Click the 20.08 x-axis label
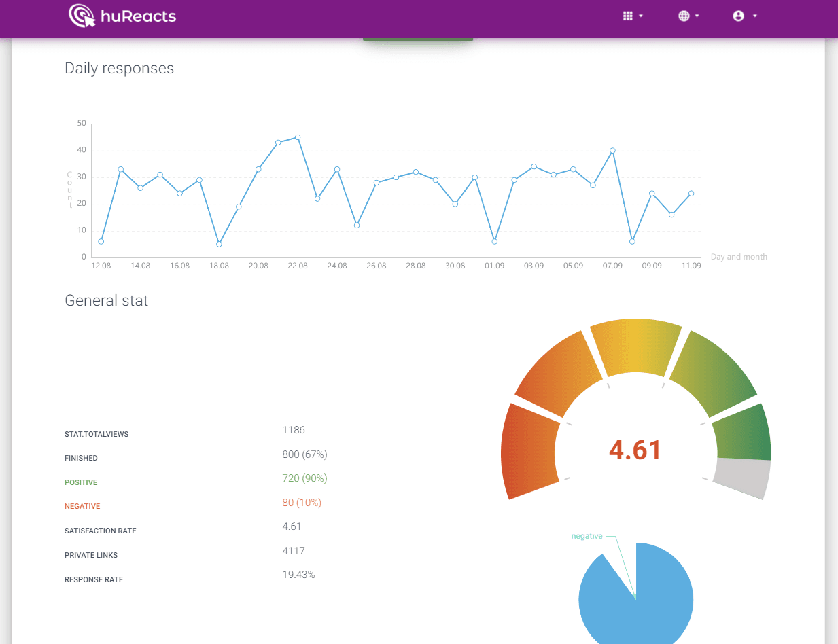The height and width of the screenshot is (644, 838). click(258, 266)
